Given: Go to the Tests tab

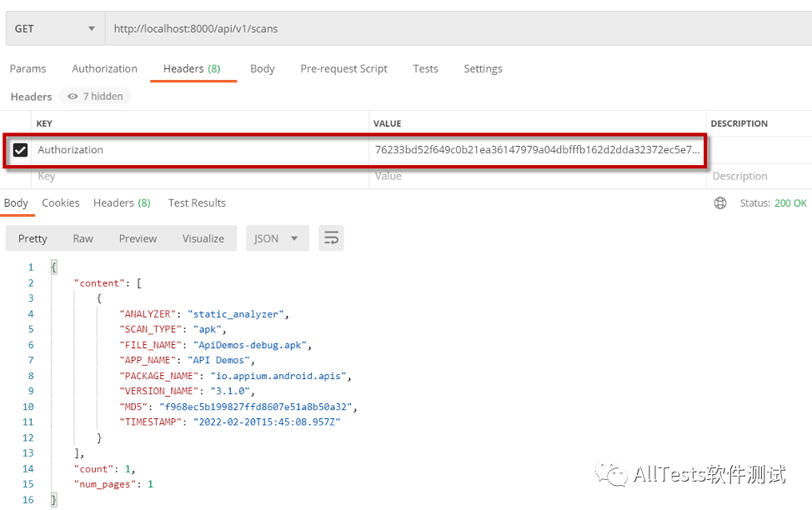Looking at the screenshot, I should 425,68.
